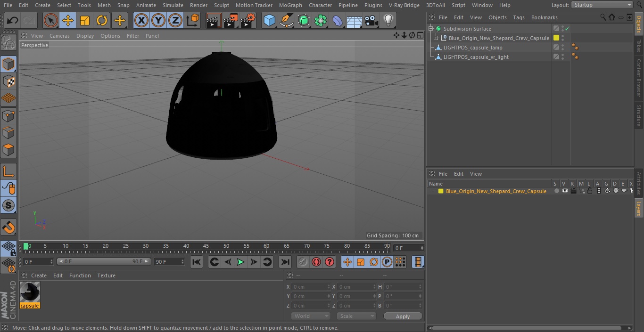Render the current view clapperboard icon

pos(214,20)
